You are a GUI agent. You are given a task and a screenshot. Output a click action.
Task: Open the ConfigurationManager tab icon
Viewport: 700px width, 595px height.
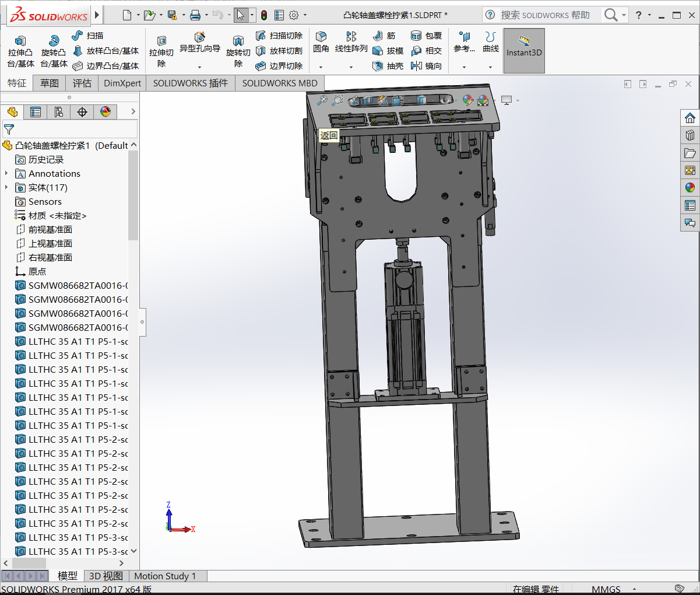click(59, 112)
